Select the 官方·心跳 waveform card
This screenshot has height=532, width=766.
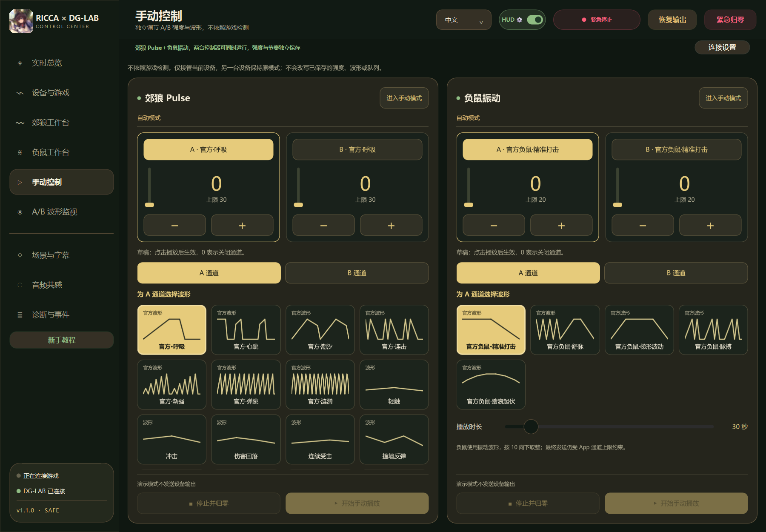[x=246, y=330]
